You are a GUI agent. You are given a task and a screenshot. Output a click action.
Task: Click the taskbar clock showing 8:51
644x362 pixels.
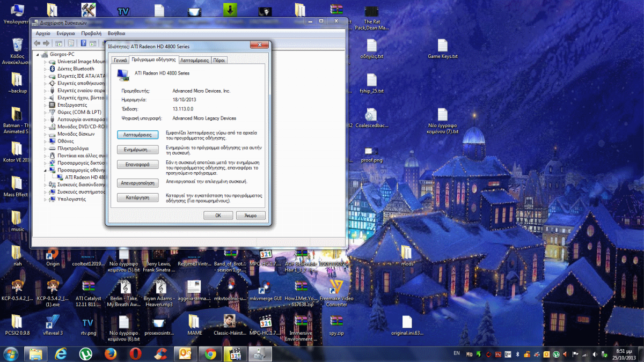[623, 353]
